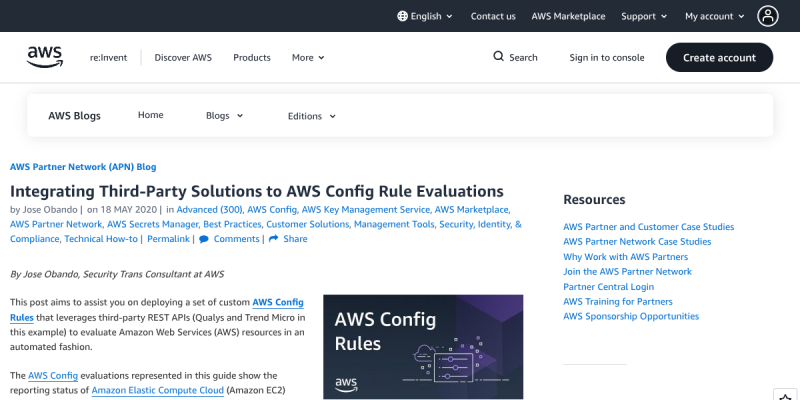Open the AWS Secrets Manager category
The height and width of the screenshot is (400, 800).
click(152, 224)
